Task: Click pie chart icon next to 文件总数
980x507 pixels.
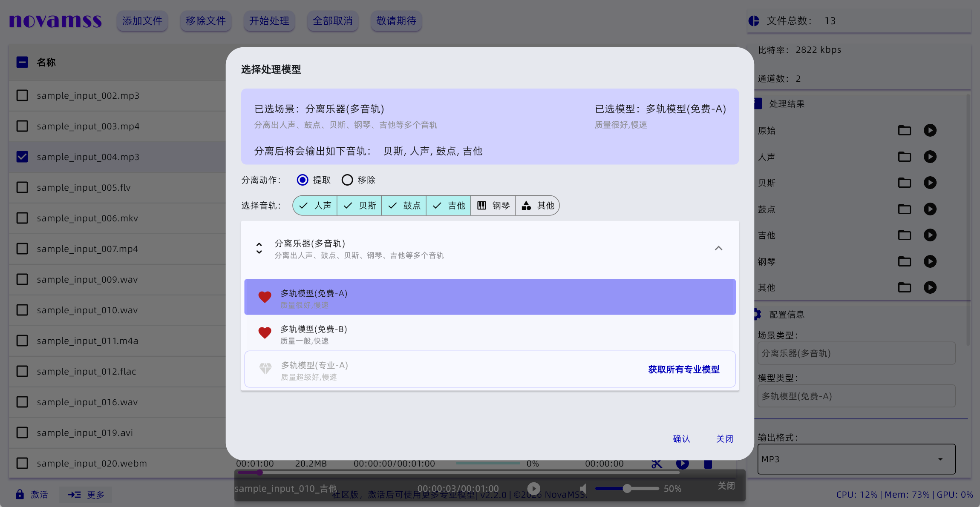Action: 754,21
